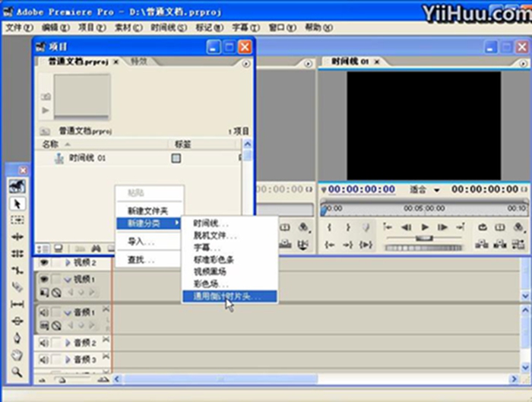Select the Slide tool
The image size is (532, 402).
coord(17,321)
